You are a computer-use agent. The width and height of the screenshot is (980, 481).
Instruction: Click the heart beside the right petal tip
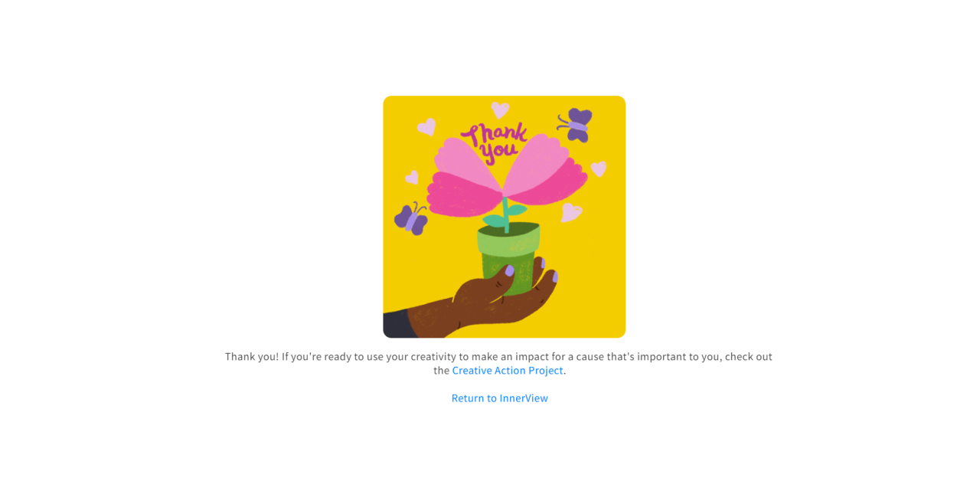[x=599, y=169]
